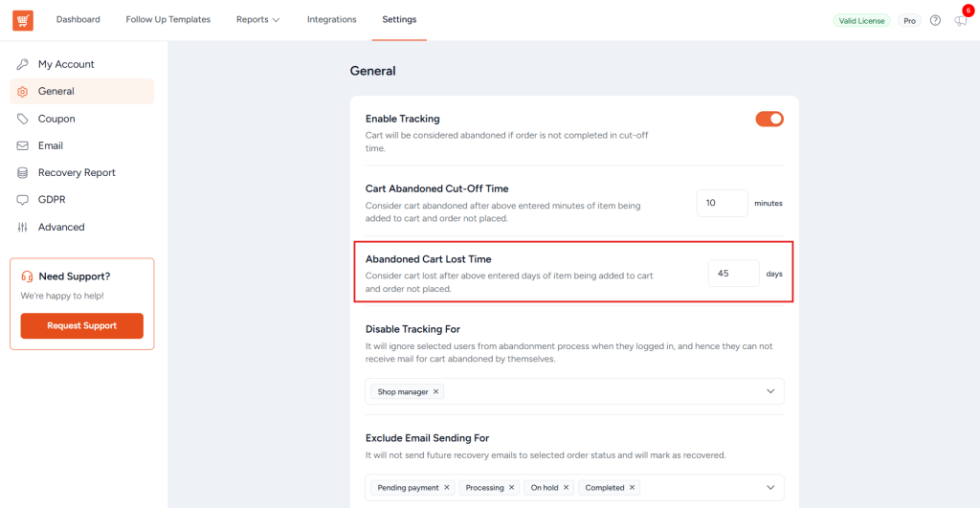Click the Request Support button
This screenshot has height=508, width=980.
[81, 325]
